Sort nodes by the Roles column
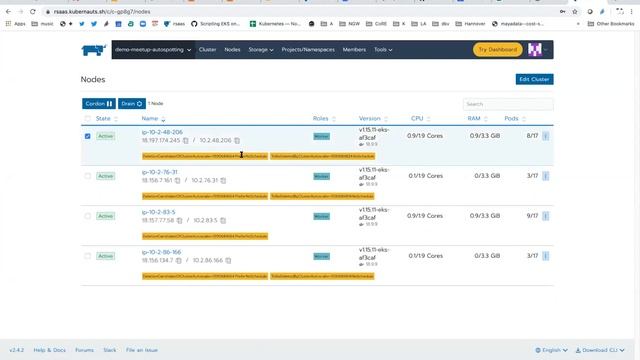This screenshot has width=640, height=360. [x=324, y=118]
